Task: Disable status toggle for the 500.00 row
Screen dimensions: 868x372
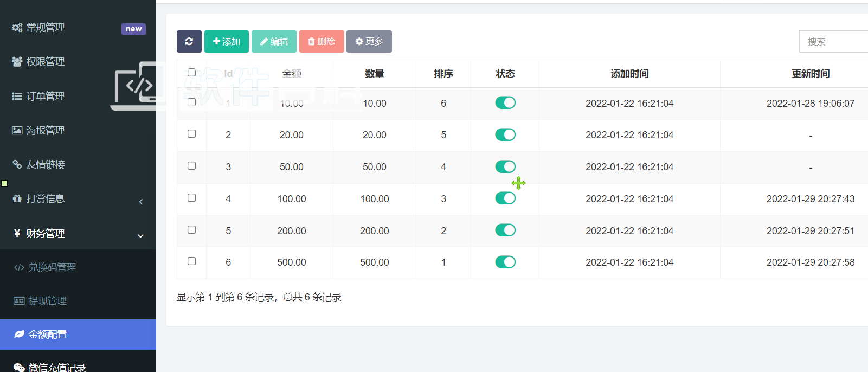Action: click(x=505, y=262)
